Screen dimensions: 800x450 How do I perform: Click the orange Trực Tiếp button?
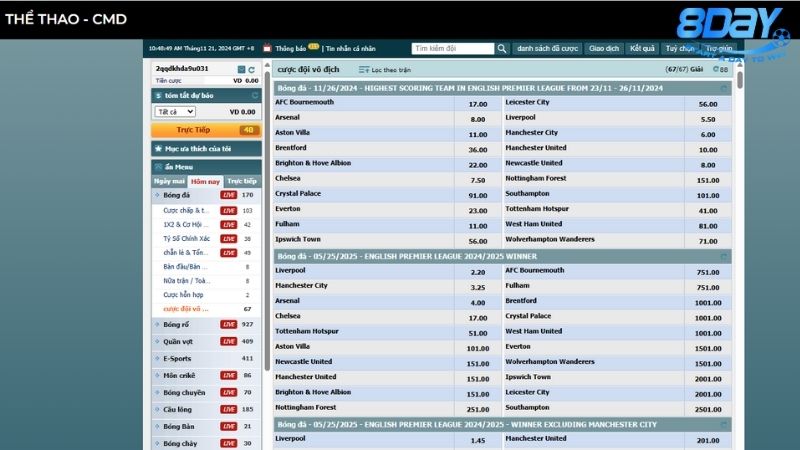(x=206, y=130)
